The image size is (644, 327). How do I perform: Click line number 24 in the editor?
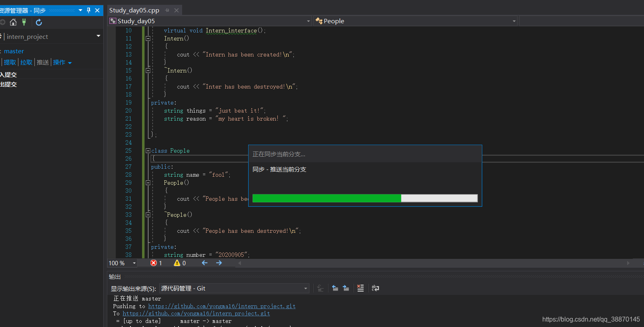tap(128, 143)
